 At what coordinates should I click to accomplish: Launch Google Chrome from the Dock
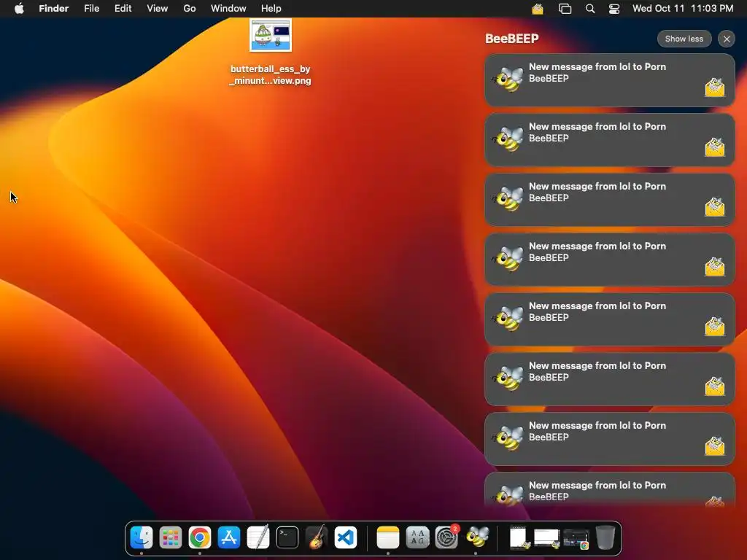(x=200, y=537)
